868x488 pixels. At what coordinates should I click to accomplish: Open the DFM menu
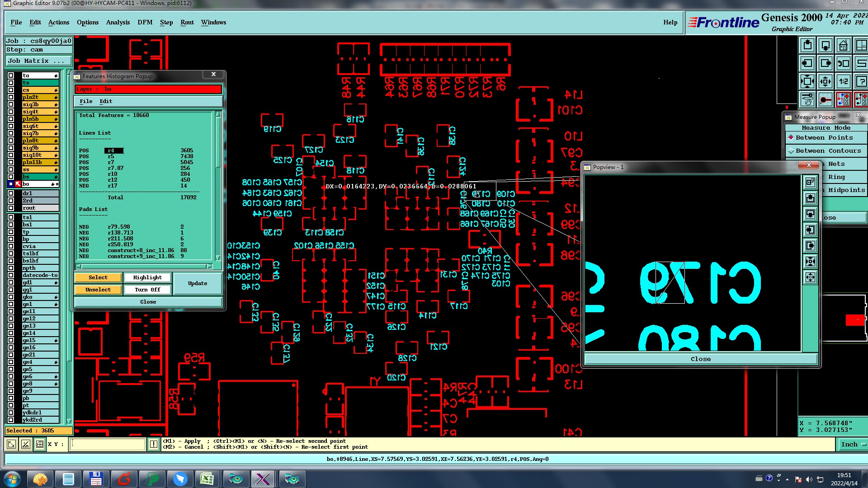145,22
